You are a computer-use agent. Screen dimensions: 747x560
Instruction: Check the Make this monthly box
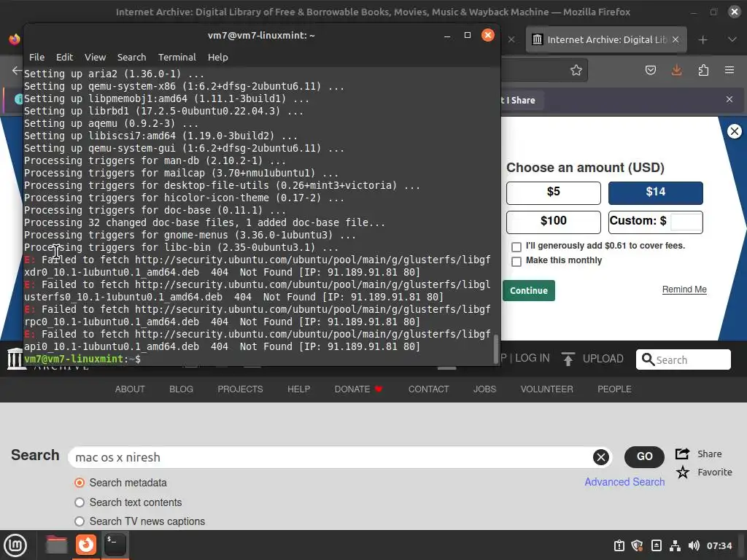click(516, 262)
